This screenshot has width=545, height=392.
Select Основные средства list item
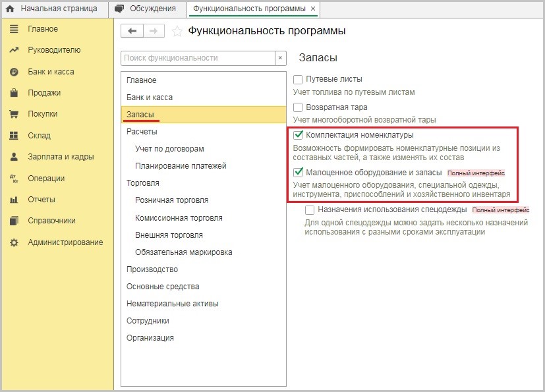204,287
